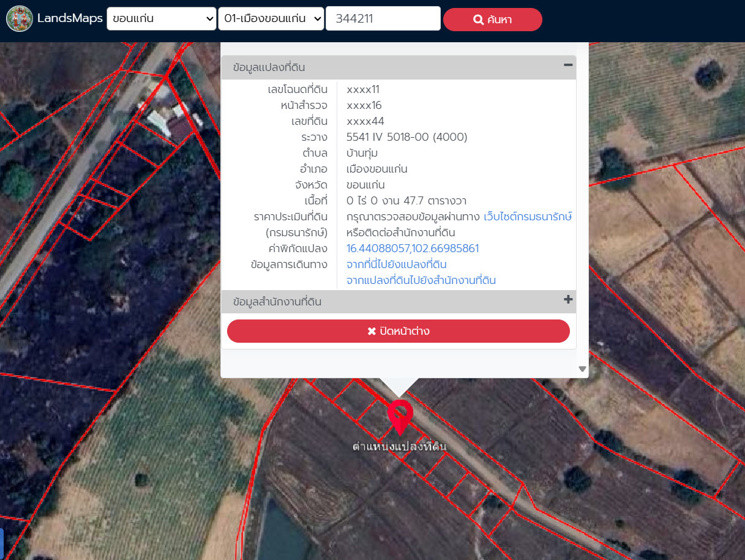Click the LandsMaps brand title
Viewport: 745px width, 560px height.
[x=70, y=18]
